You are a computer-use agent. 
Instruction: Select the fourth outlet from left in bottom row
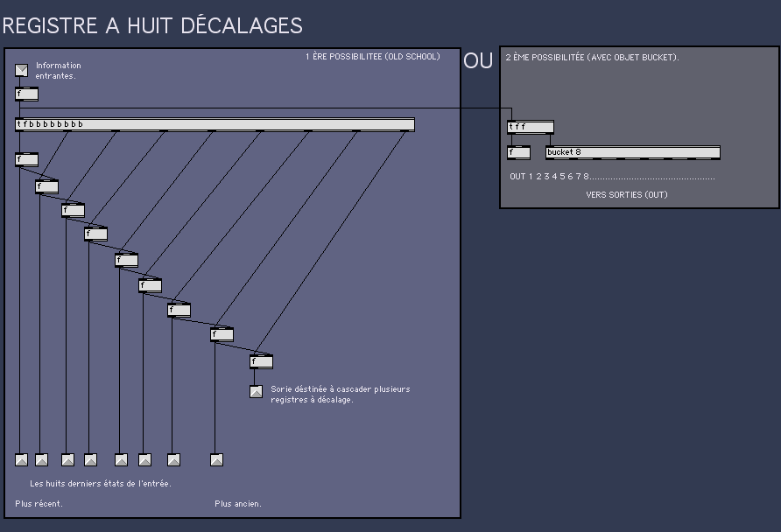pos(90,459)
